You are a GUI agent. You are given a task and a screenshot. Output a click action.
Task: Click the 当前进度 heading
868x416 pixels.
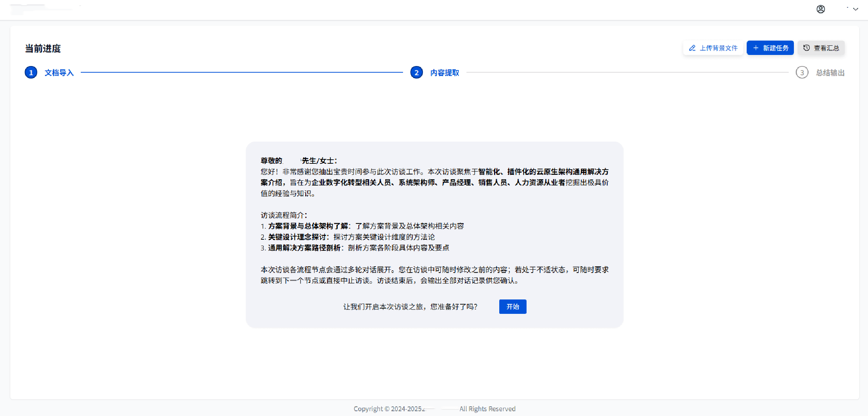click(42, 48)
